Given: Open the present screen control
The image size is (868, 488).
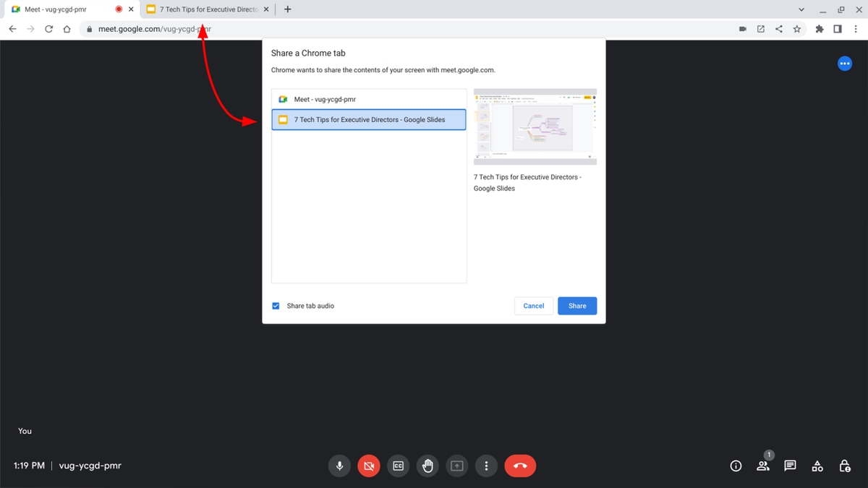Looking at the screenshot, I should point(456,466).
